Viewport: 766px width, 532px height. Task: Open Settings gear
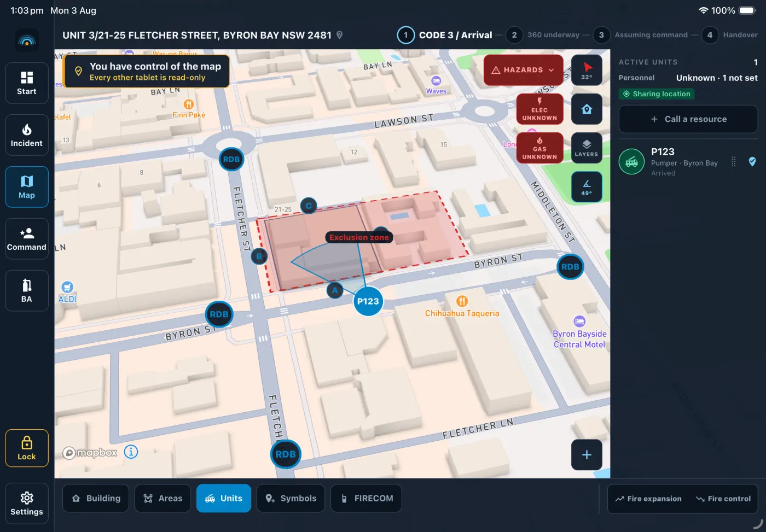point(27,504)
